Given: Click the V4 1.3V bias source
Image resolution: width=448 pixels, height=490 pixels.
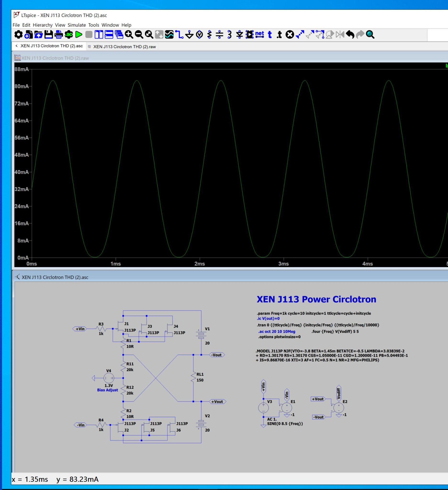Looking at the screenshot, I should pyautogui.click(x=109, y=378).
